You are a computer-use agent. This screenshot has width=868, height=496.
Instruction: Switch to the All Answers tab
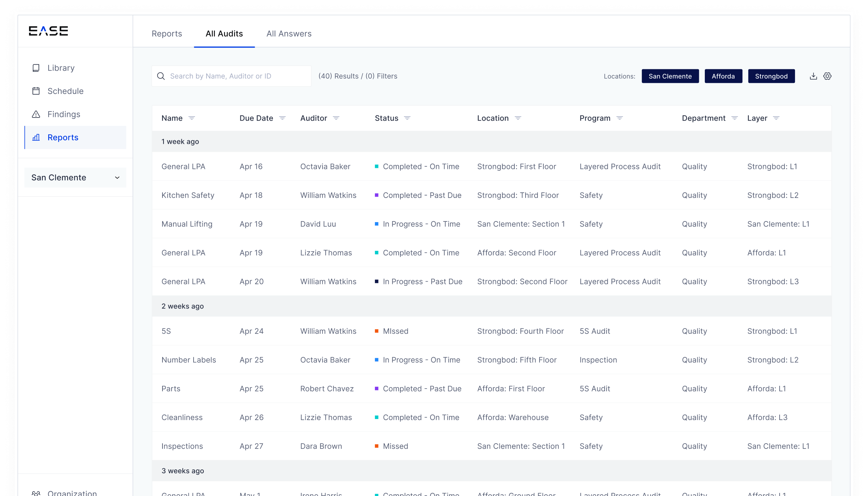click(289, 34)
